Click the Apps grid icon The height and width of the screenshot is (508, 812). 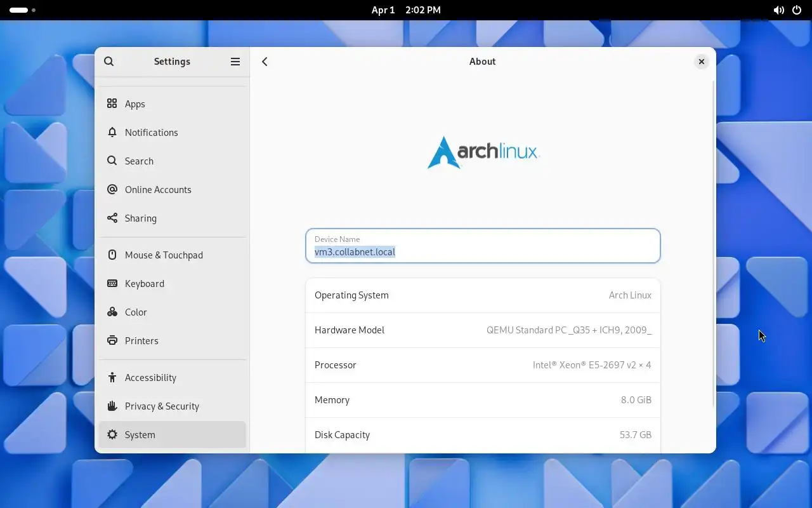112,104
